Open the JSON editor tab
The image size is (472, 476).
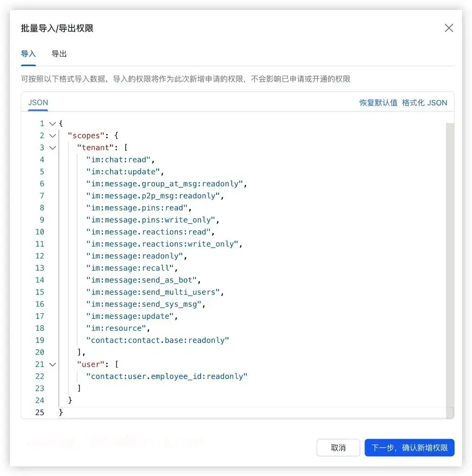pyautogui.click(x=38, y=102)
